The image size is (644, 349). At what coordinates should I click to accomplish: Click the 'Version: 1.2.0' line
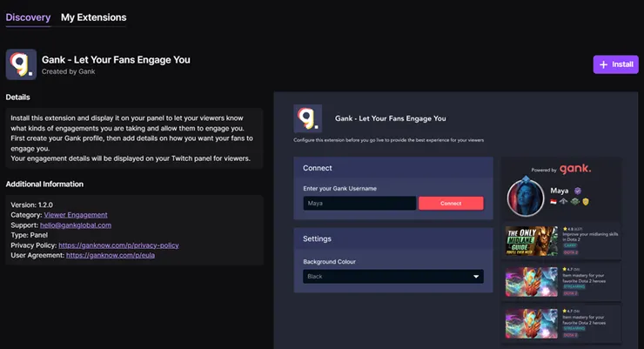(x=31, y=205)
